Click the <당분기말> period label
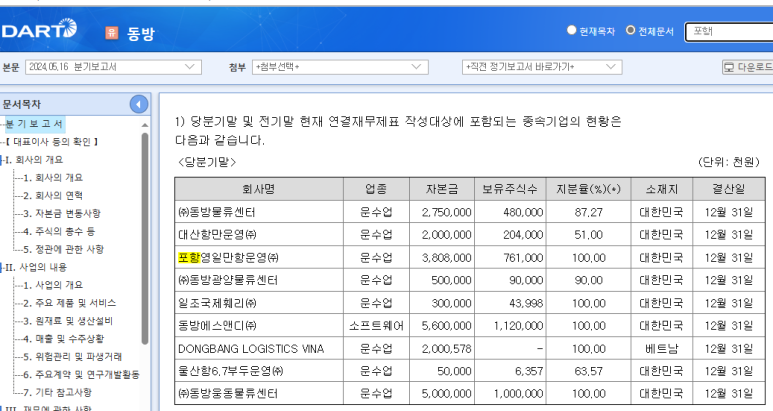 coord(207,162)
